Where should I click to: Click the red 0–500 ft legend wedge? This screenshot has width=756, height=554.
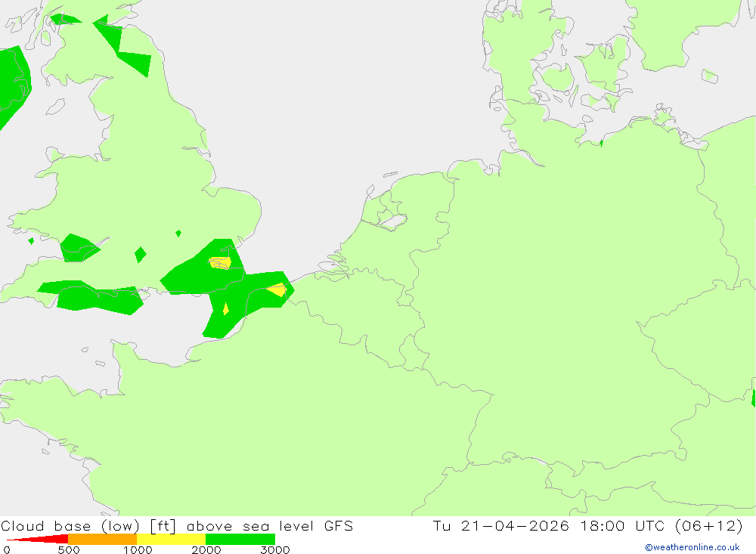coord(38,539)
